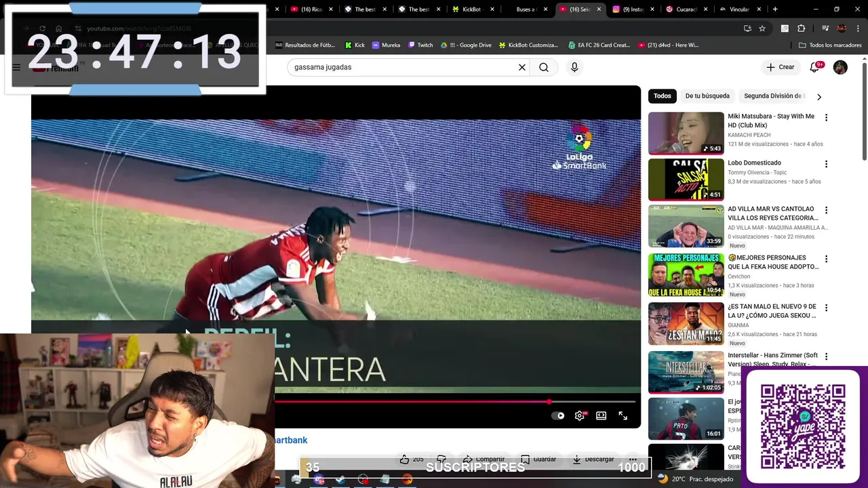Viewport: 868px width, 488px height.
Task: Open the YouTube notifications bell
Action: (x=814, y=67)
